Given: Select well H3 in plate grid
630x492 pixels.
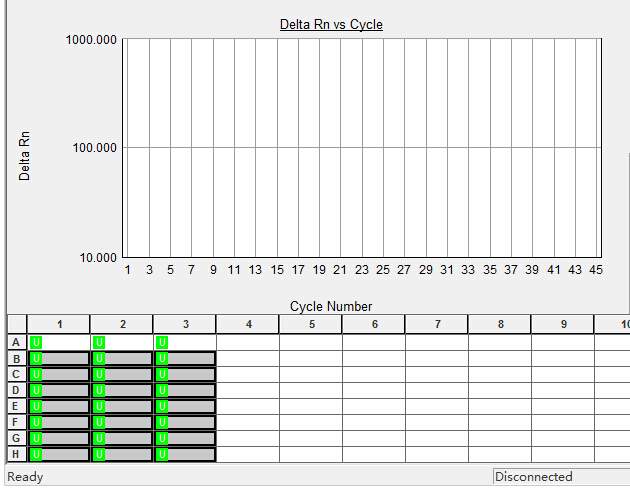Looking at the screenshot, I should click(185, 454).
